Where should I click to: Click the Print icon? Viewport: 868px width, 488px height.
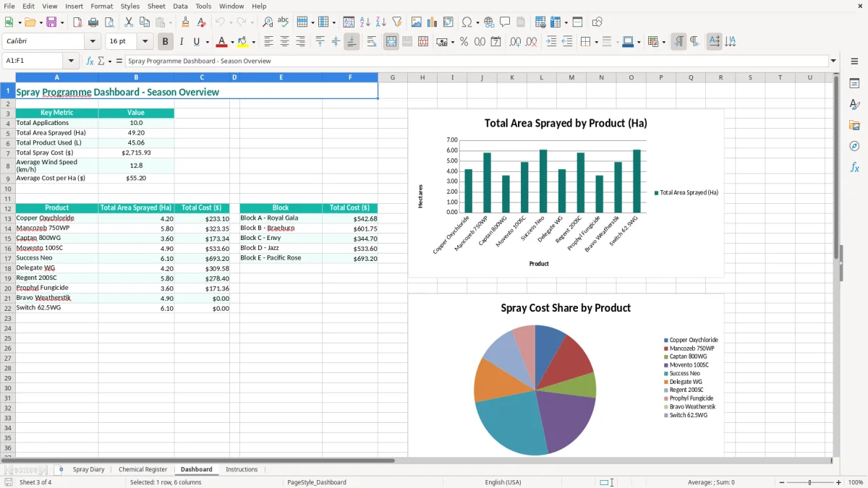tap(93, 22)
